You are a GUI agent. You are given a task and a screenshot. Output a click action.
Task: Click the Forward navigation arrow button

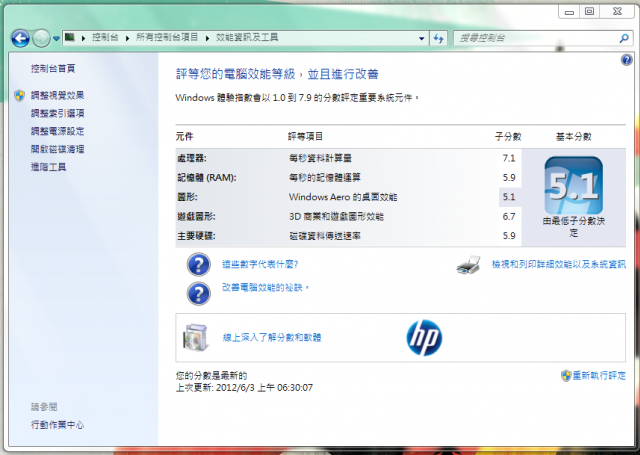pyautogui.click(x=41, y=39)
